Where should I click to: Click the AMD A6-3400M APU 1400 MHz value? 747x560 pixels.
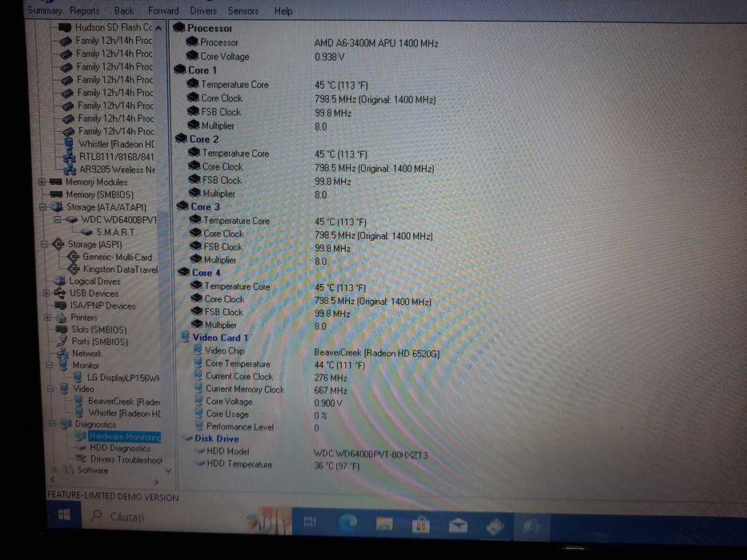click(376, 43)
